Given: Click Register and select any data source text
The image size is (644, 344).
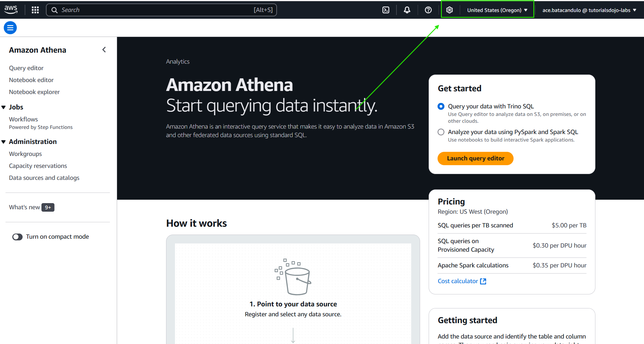Looking at the screenshot, I should pos(293,314).
